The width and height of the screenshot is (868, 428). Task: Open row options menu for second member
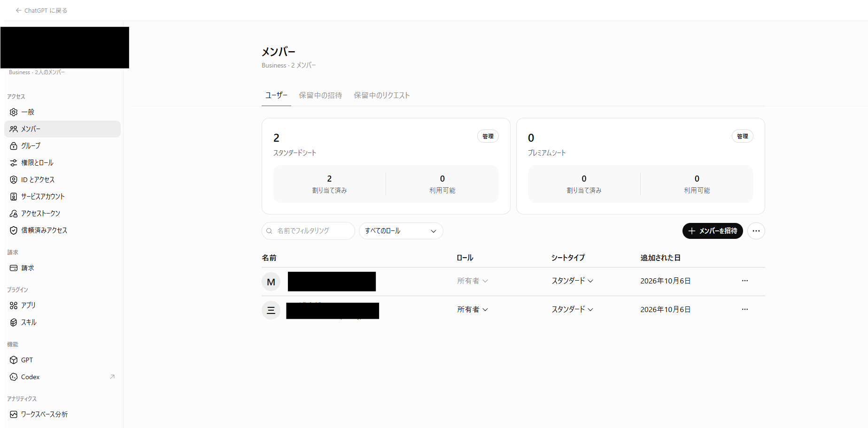coord(745,309)
